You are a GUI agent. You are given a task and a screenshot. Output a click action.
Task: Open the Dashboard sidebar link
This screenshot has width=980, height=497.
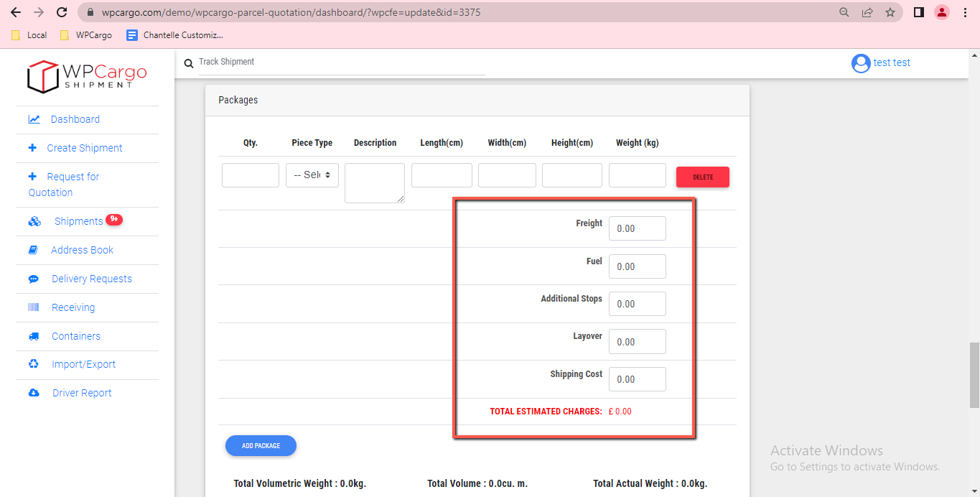click(x=75, y=119)
